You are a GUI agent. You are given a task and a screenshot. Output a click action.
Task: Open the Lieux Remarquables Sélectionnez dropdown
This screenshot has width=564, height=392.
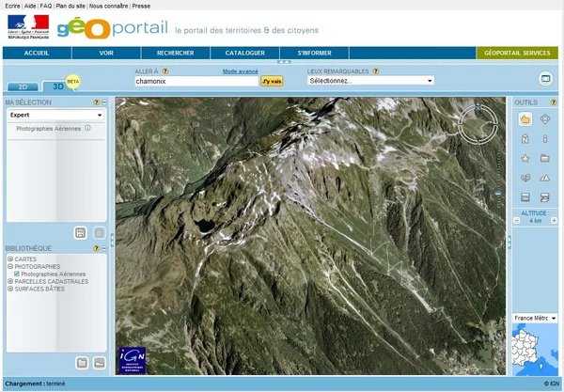371,81
